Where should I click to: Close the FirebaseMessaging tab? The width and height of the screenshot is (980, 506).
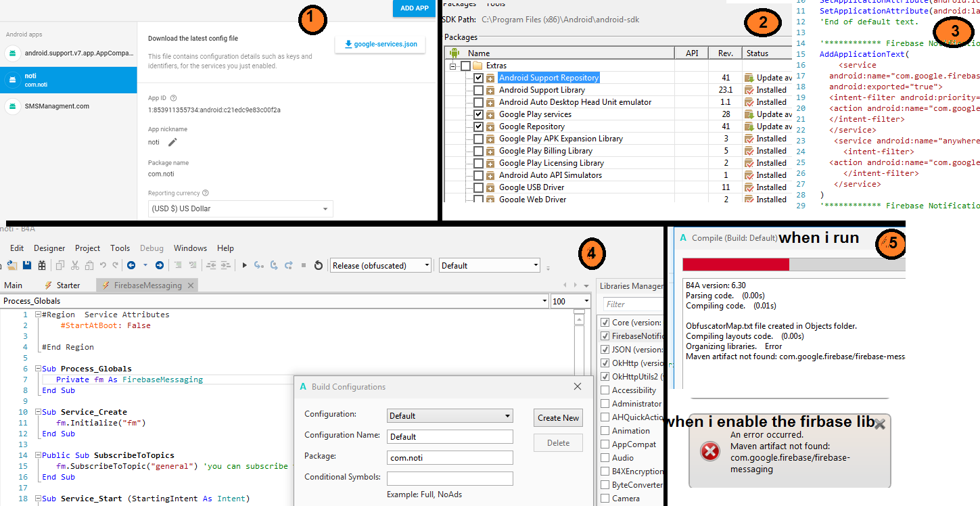point(191,285)
